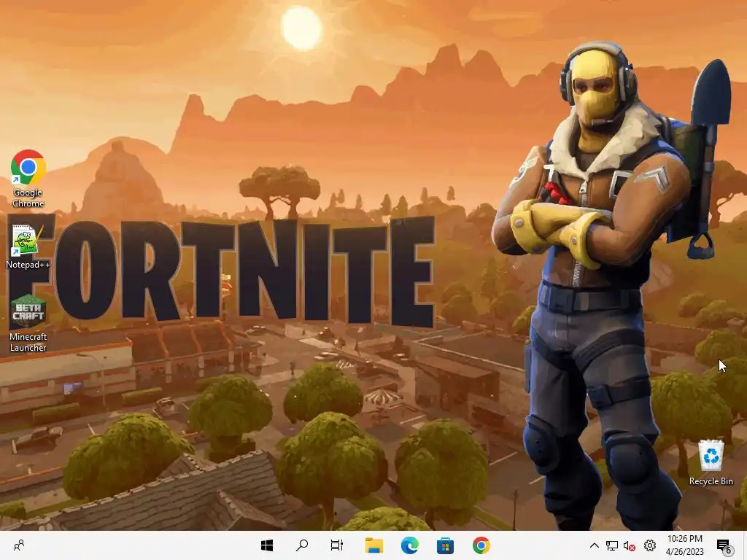Open Microsoft Store from the taskbar
This screenshot has height=560, width=747.
coord(446,545)
